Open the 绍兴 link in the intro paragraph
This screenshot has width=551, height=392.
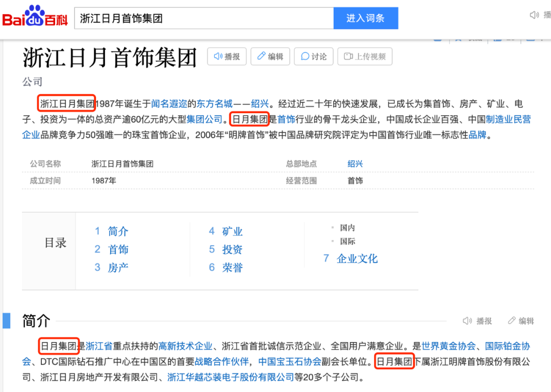click(260, 104)
